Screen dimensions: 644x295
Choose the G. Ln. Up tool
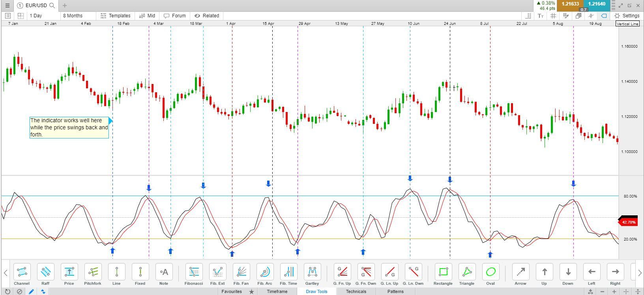tap(389, 272)
